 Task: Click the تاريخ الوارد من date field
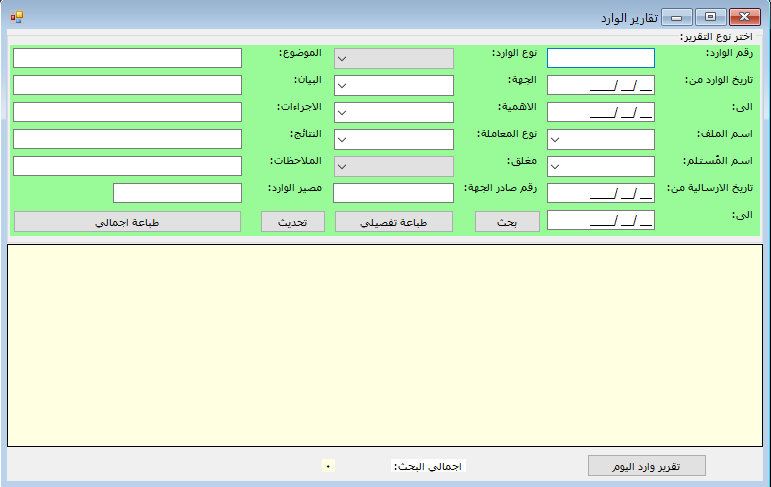coord(600,85)
